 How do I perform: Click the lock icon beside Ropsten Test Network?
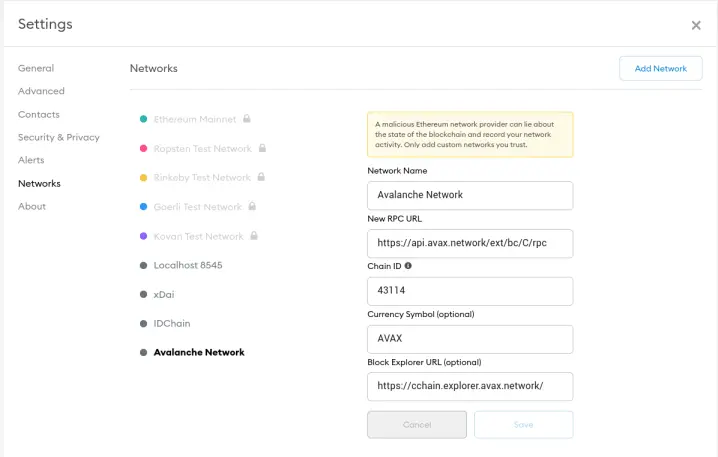[262, 148]
